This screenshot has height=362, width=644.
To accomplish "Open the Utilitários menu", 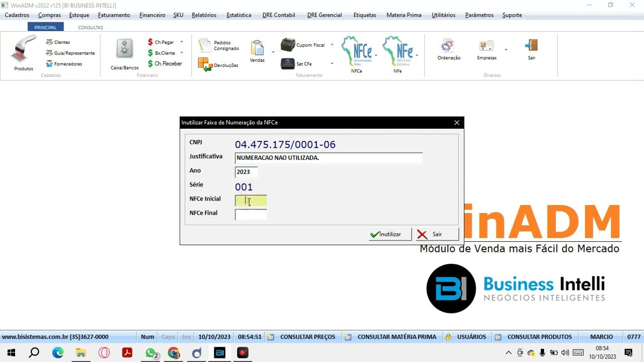I will 443,15.
